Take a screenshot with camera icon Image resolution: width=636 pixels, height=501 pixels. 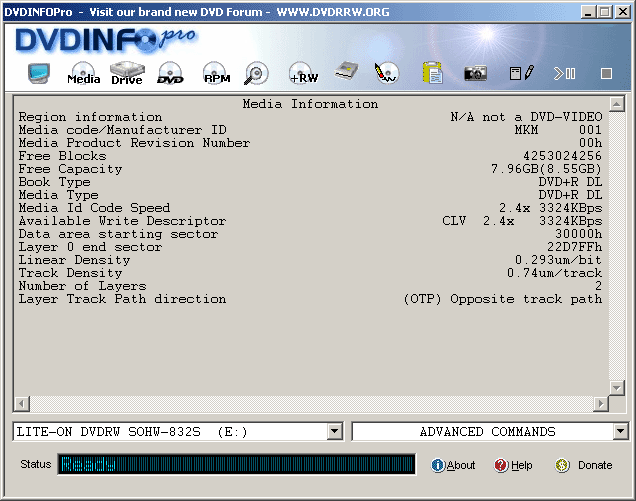pyautogui.click(x=475, y=73)
